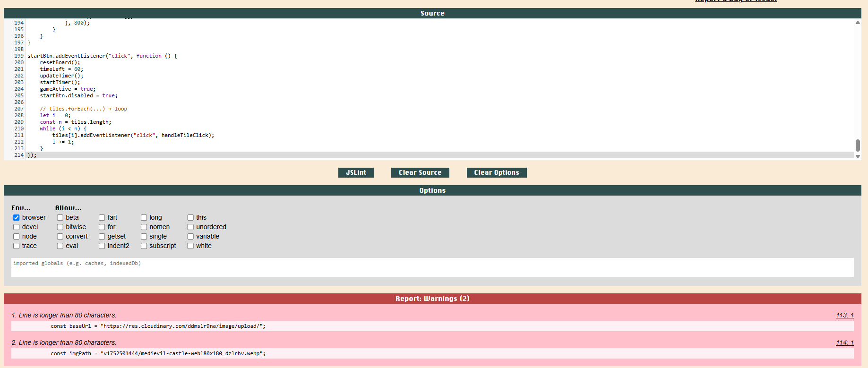The width and height of the screenshot is (868, 368).
Task: Click line number 207 in the gutter
Action: click(19, 109)
